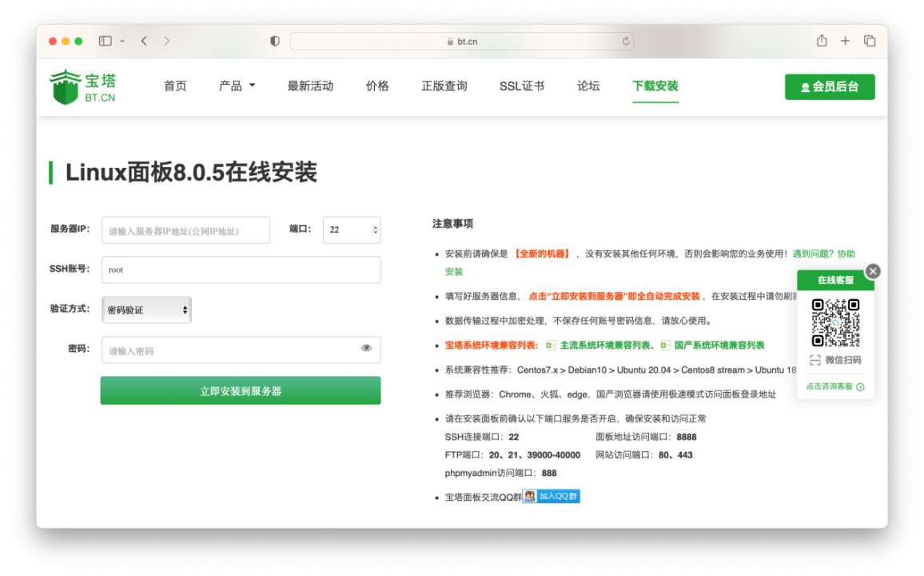The width and height of the screenshot is (924, 576).
Task: Open a new tab with the plus icon
Action: coord(845,41)
